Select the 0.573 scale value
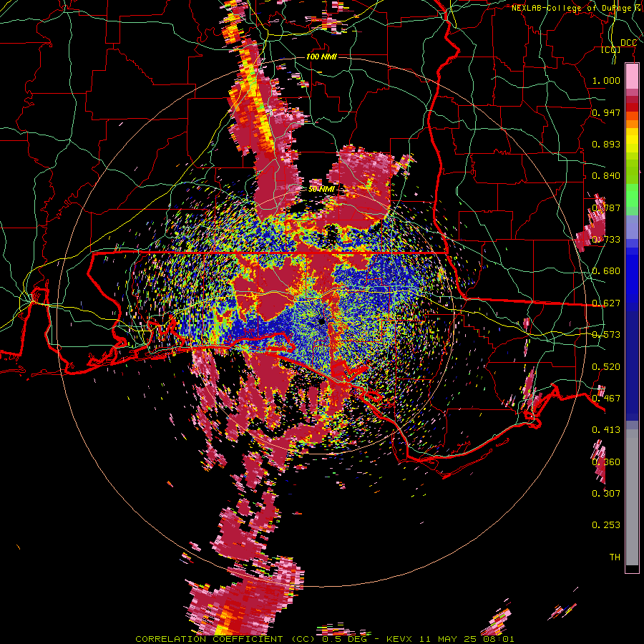Image resolution: width=644 pixels, height=644 pixels. point(606,335)
